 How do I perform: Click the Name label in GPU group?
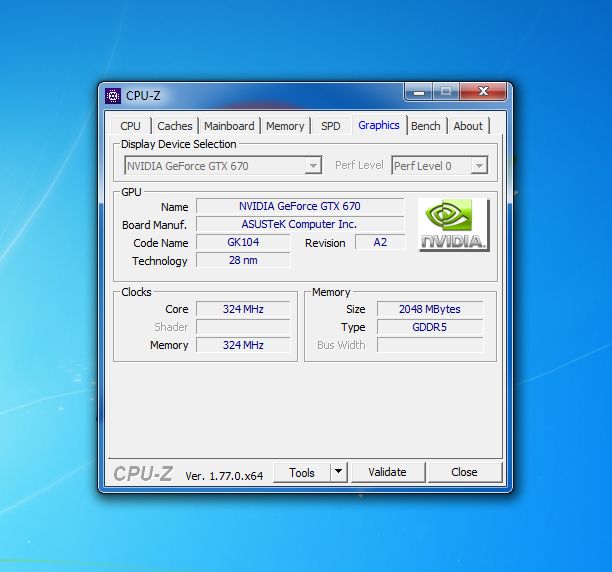pyautogui.click(x=174, y=207)
